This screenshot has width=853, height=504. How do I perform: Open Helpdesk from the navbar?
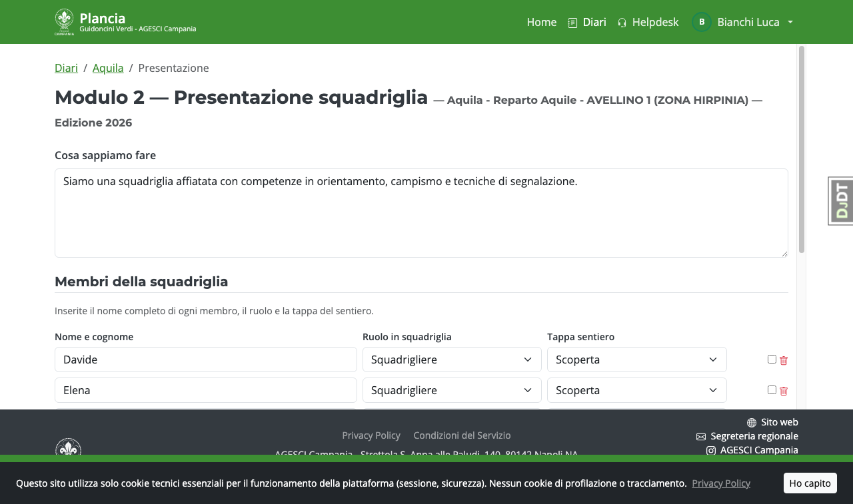pos(648,22)
